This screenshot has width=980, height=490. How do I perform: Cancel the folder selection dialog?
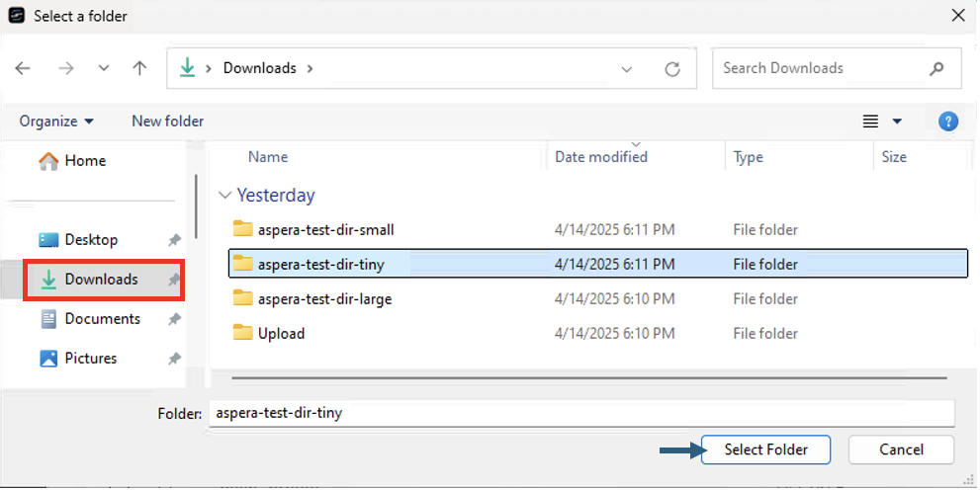[901, 449]
